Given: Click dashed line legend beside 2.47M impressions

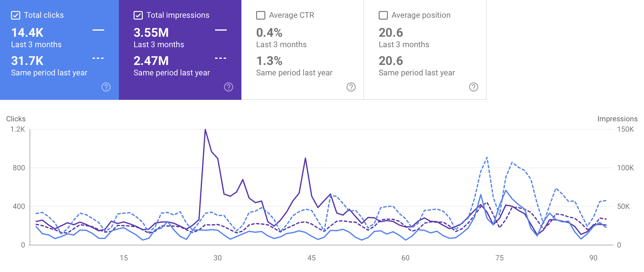Looking at the screenshot, I should coord(221,58).
